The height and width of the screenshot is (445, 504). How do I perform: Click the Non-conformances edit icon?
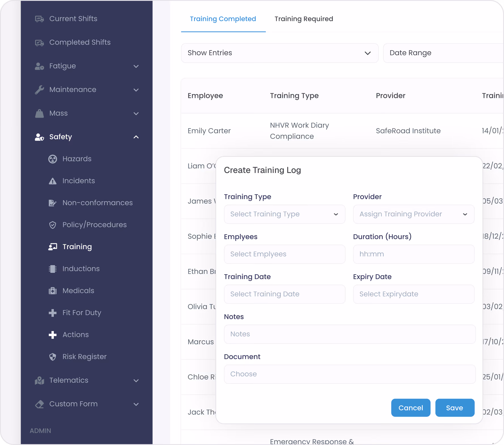tap(53, 203)
